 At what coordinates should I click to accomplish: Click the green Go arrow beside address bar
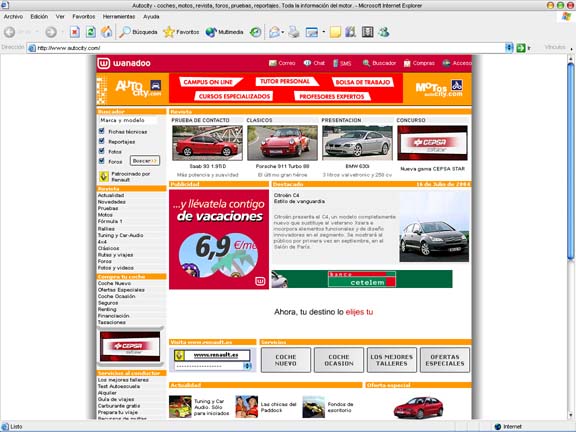(x=521, y=48)
